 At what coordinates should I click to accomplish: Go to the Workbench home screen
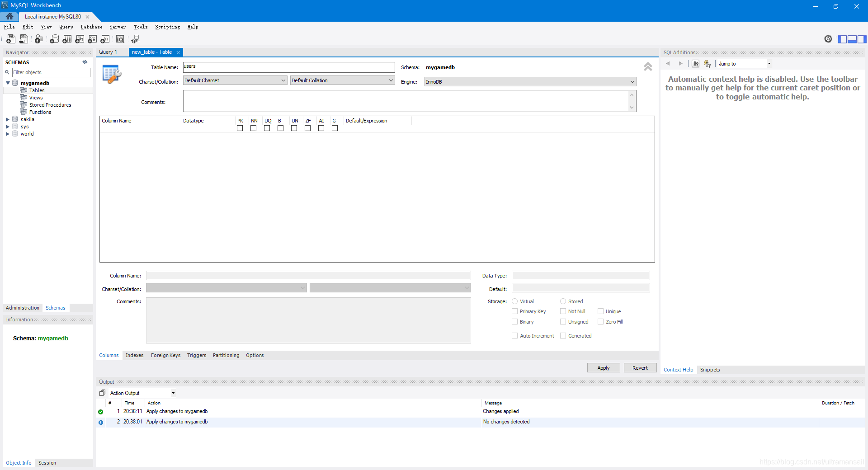[9, 16]
